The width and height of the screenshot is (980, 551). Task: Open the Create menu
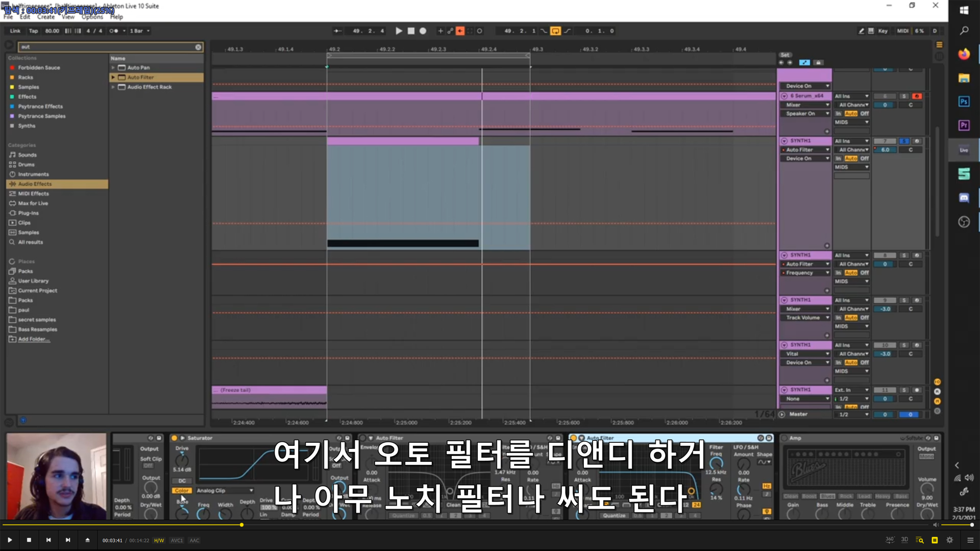pyautogui.click(x=46, y=17)
